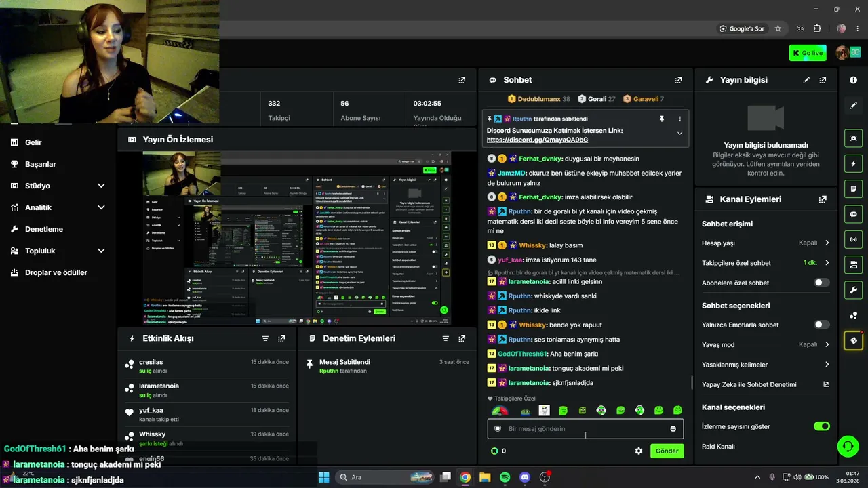Open Denetleme in the sidebar
868x488 pixels.
(44, 229)
